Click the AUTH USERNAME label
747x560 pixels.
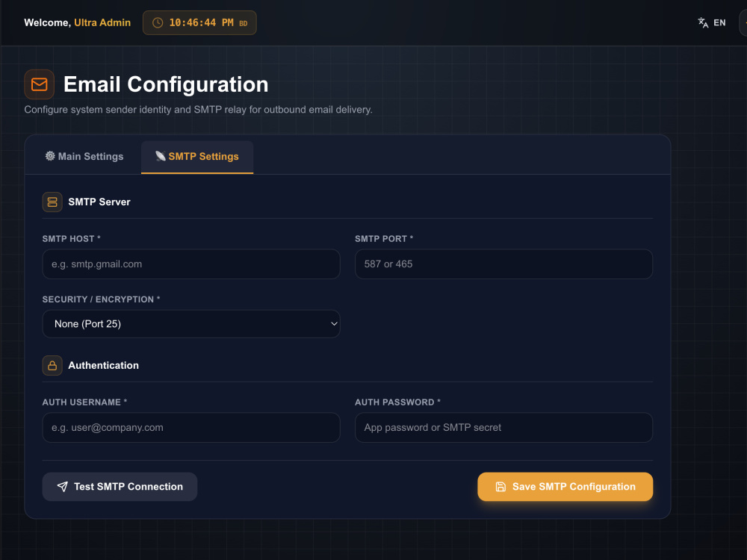[x=85, y=402]
